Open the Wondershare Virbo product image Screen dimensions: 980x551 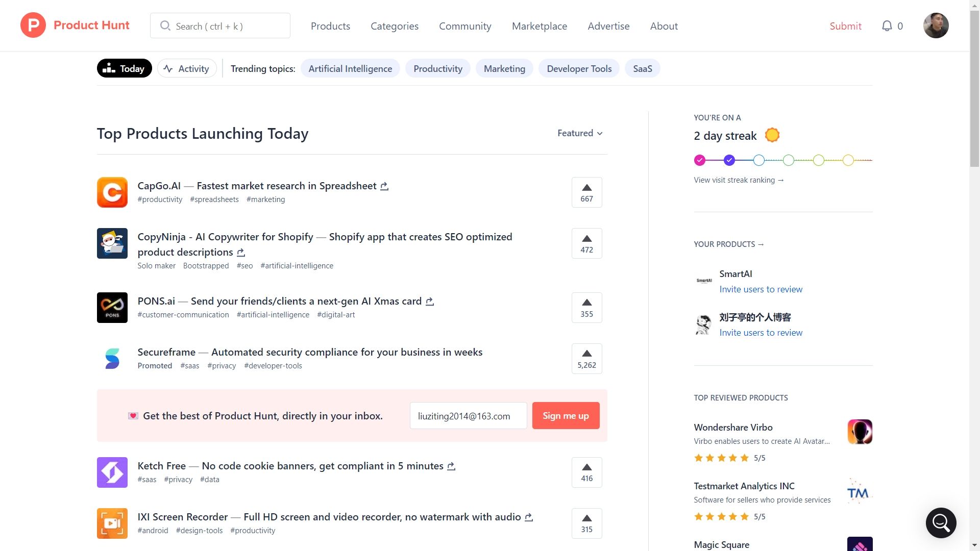click(860, 432)
